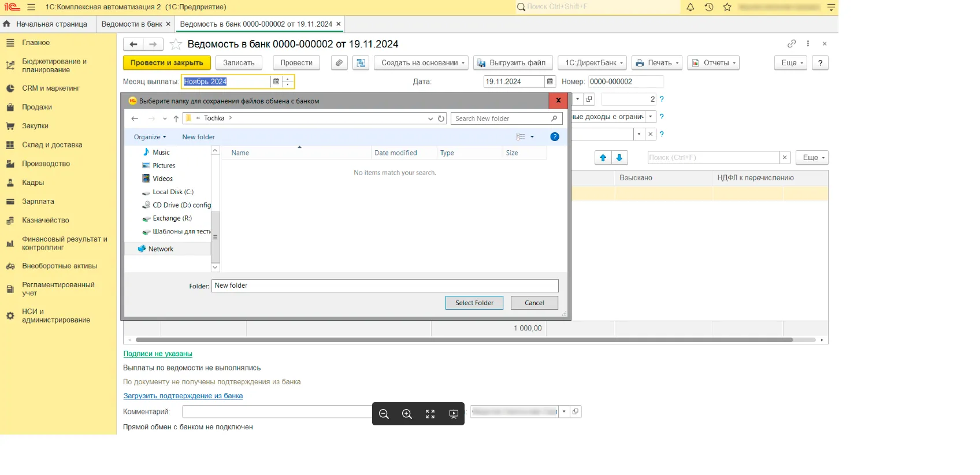980x475 pixels.
Task: Click the paperclip attachments icon
Action: (x=339, y=63)
